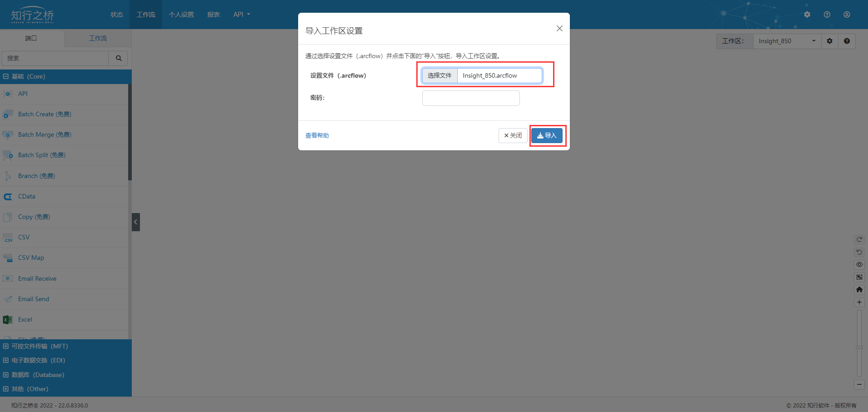The height and width of the screenshot is (412, 868).
Task: Click the zoom out minus button
Action: point(859,384)
